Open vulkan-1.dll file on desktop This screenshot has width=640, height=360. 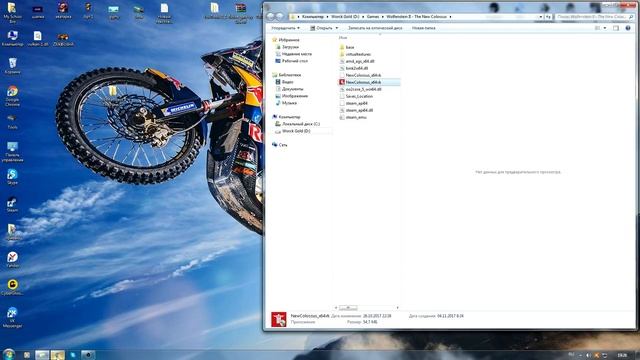tap(38, 39)
